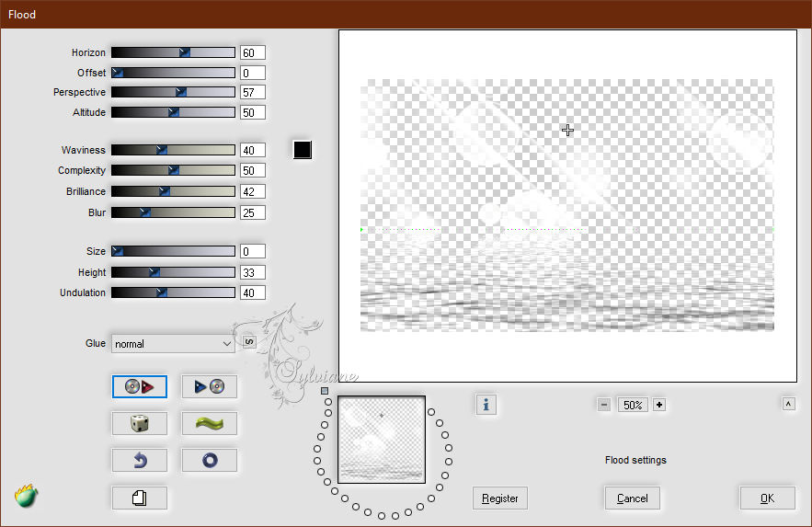Click the crosshair in the large preview
This screenshot has height=527, width=812.
(x=567, y=130)
